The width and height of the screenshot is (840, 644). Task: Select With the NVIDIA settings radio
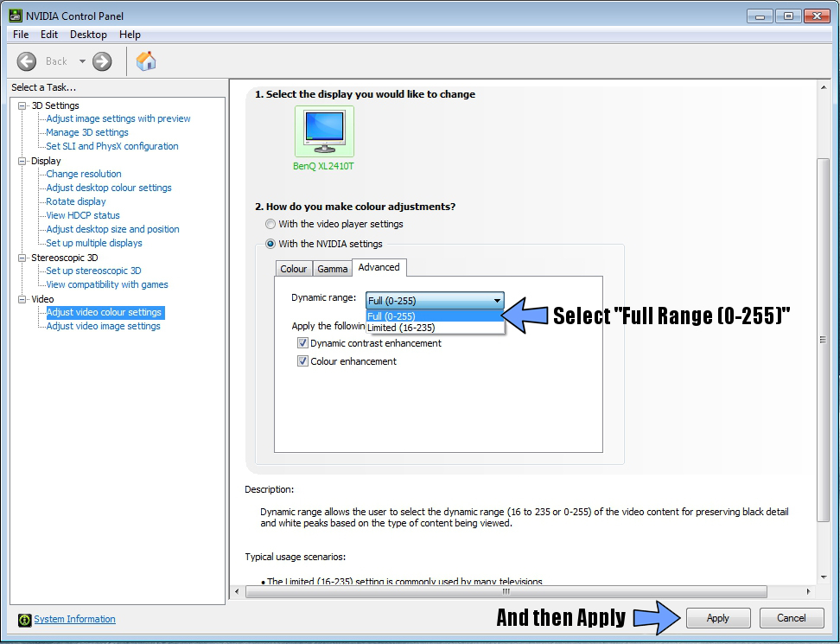[270, 244]
